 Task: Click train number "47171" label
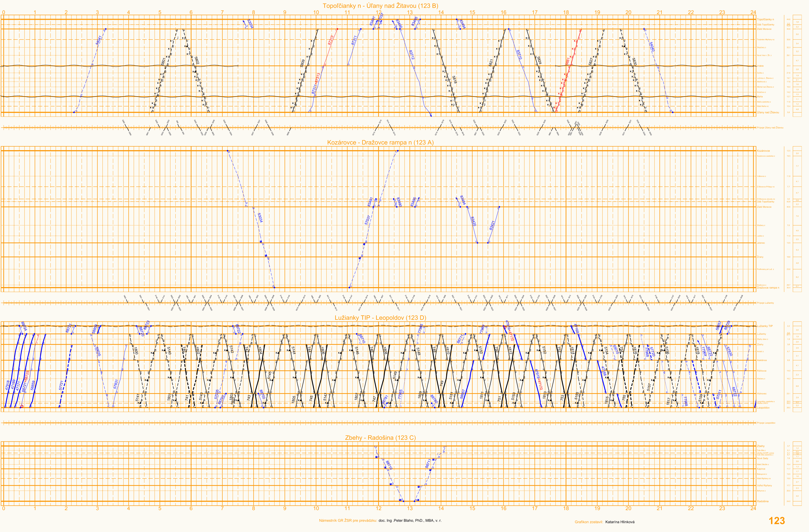tap(18, 386)
